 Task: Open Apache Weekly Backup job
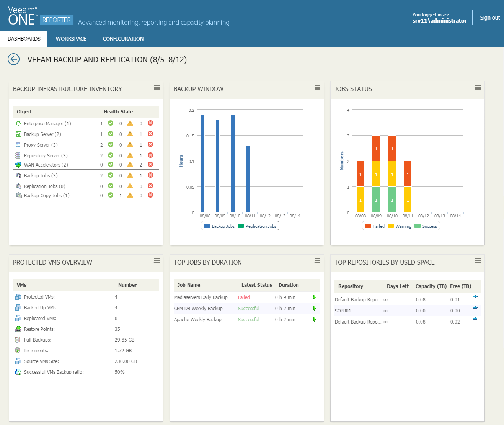[198, 320]
